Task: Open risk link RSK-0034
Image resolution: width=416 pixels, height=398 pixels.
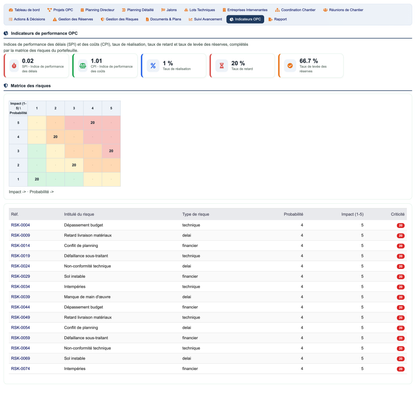Action: (20, 287)
